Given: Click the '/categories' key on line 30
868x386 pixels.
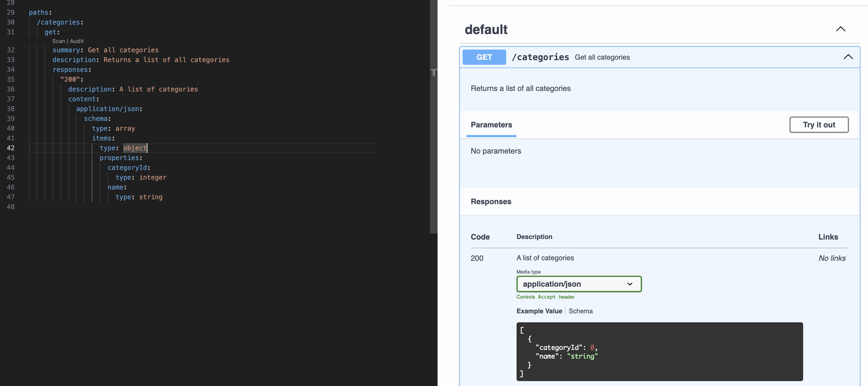Looking at the screenshot, I should [58, 22].
